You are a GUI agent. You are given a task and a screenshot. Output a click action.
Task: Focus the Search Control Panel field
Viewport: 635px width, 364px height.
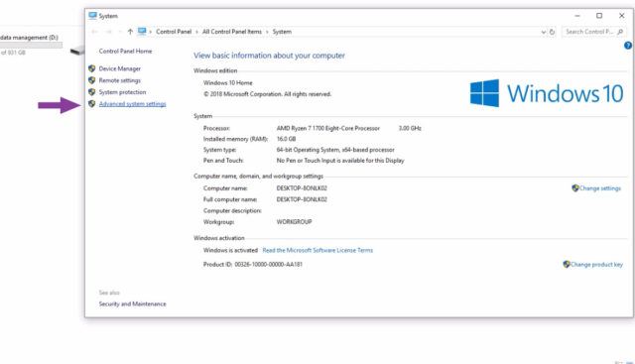pyautogui.click(x=589, y=32)
